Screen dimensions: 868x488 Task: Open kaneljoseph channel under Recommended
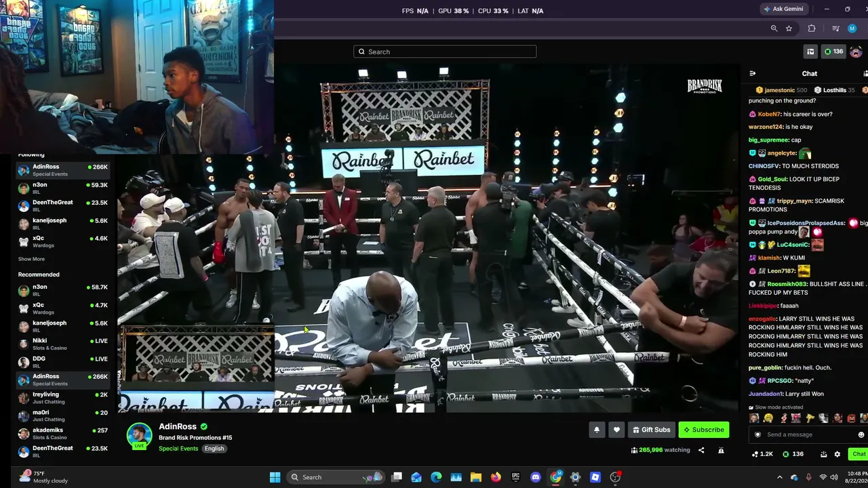point(63,326)
